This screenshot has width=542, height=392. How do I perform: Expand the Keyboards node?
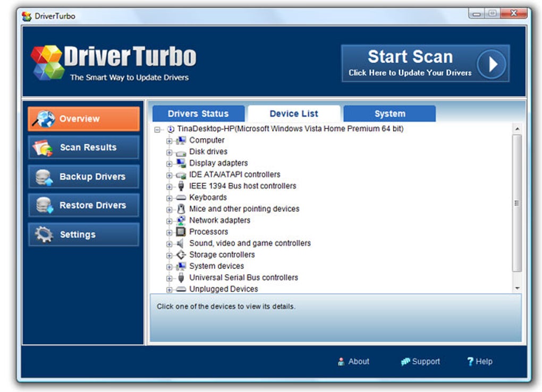pos(169,199)
